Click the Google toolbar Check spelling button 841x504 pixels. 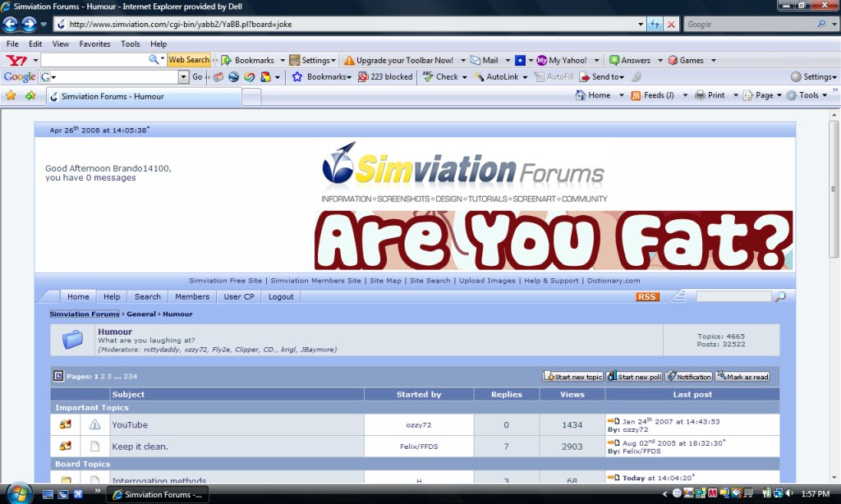(440, 76)
